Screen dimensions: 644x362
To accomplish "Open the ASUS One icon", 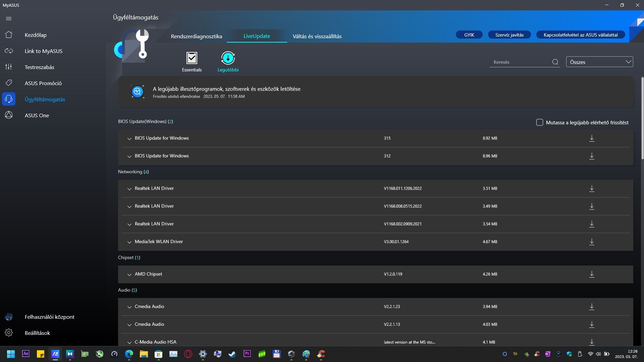I will tap(9, 115).
